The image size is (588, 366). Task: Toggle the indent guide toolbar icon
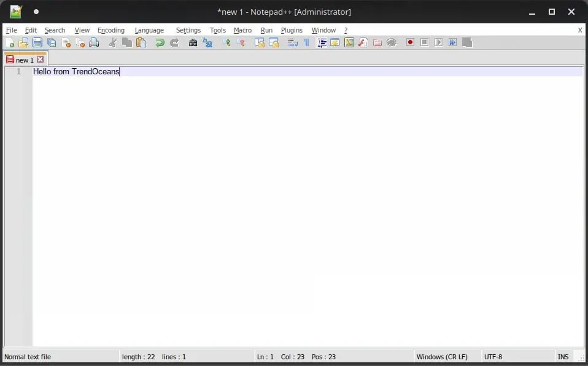tap(322, 42)
